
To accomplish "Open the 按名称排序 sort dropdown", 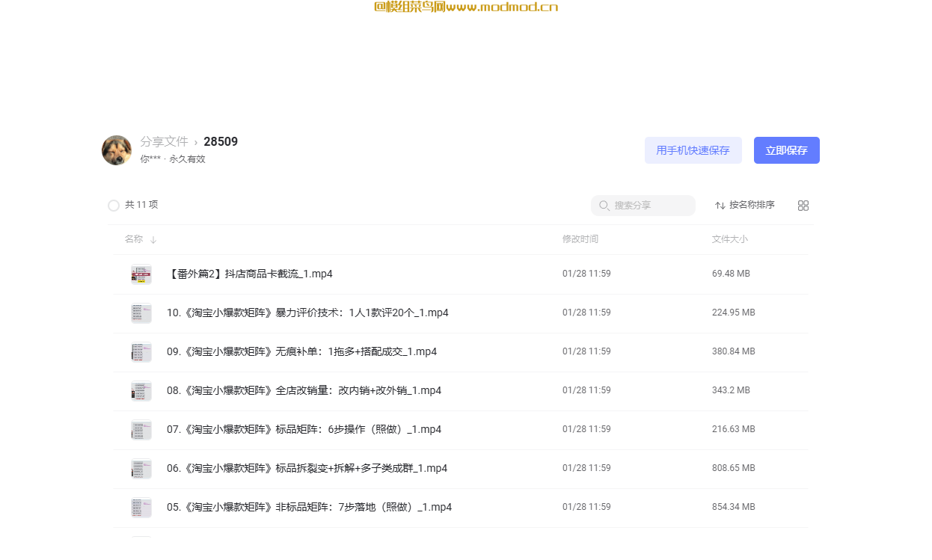I will (x=744, y=205).
